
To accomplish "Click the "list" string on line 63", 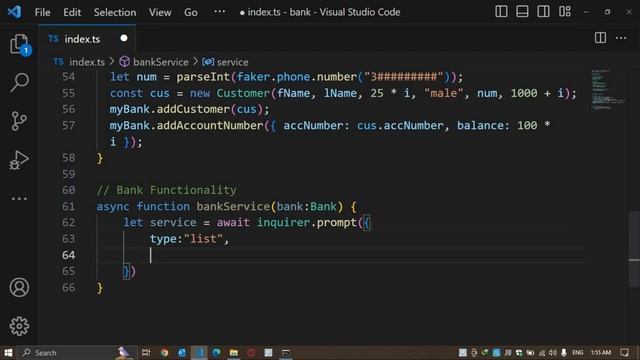I will click(x=203, y=239).
